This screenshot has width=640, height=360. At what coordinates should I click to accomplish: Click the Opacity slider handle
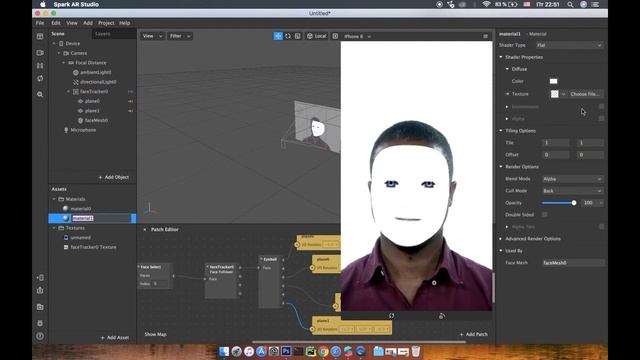[x=574, y=203]
